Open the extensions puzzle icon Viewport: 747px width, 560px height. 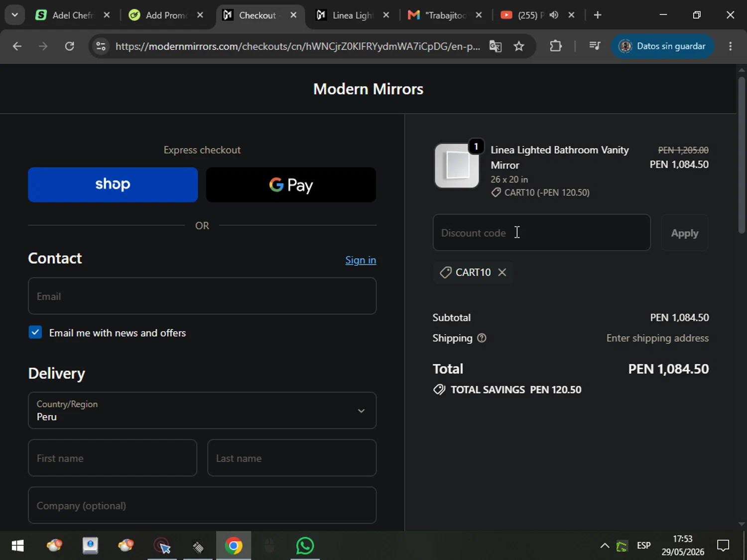click(556, 46)
